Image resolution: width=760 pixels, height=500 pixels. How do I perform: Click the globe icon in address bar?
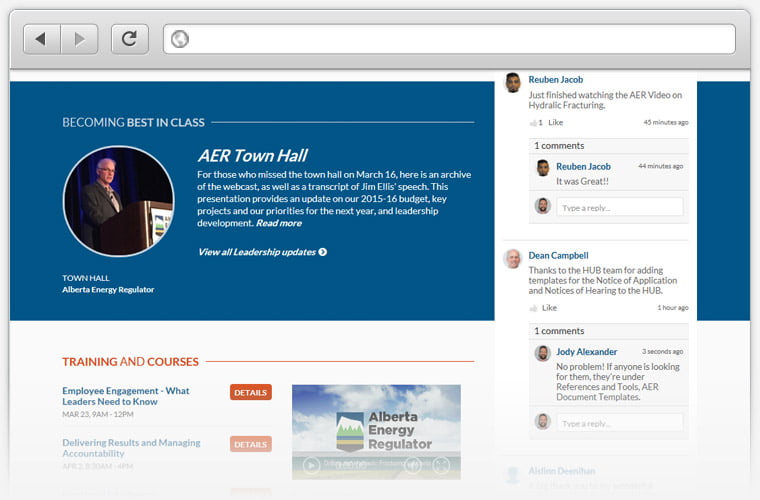pos(180,39)
